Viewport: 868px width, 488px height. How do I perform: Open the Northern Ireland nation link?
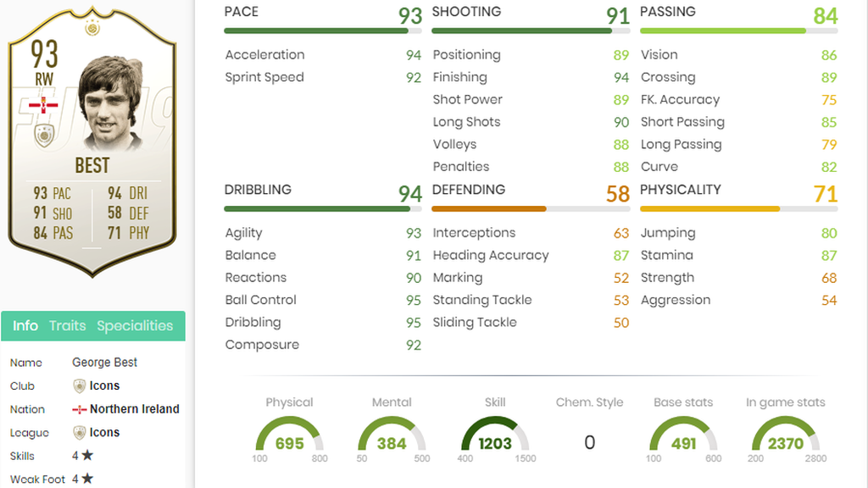click(135, 409)
